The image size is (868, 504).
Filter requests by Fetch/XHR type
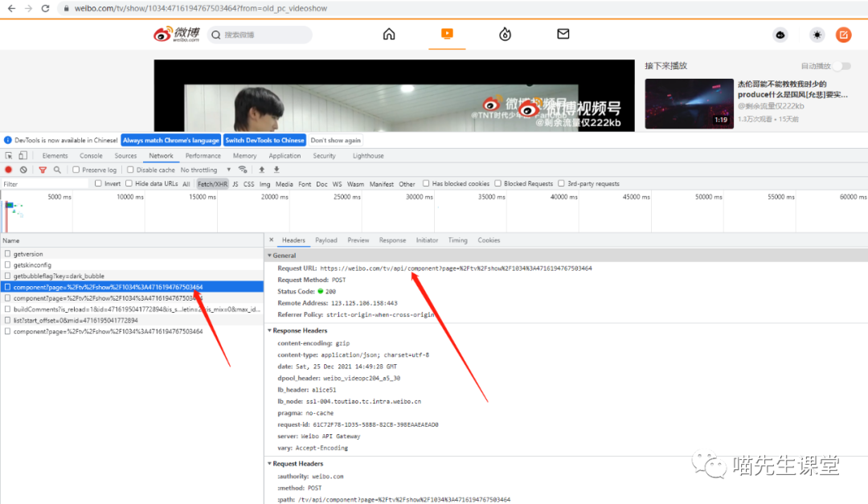(212, 184)
